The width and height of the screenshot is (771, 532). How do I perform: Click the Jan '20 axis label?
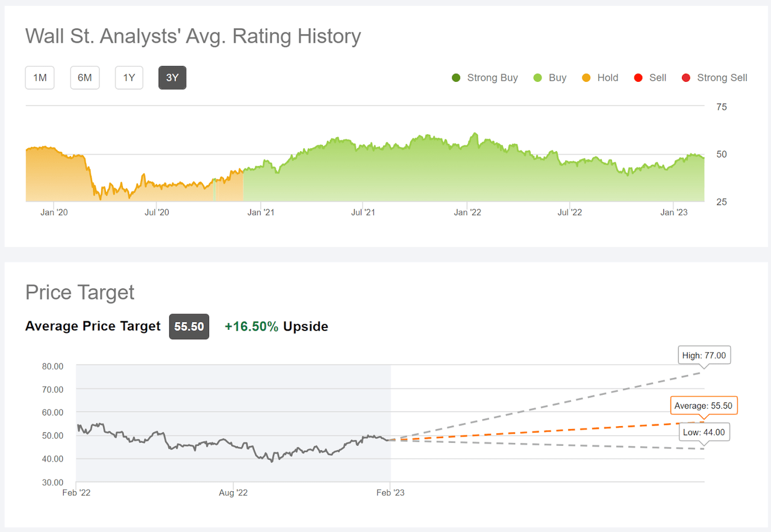(x=55, y=212)
